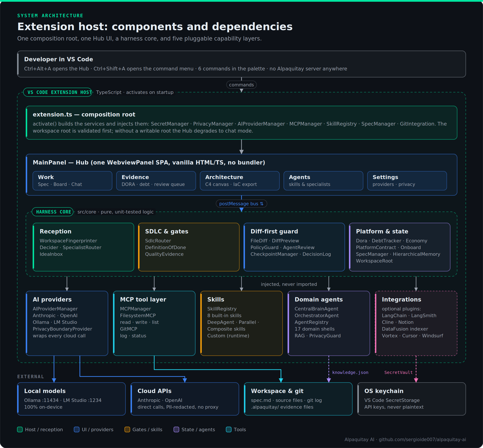
Task: Click the green Host / reception legend swatch
Action: tap(20, 429)
